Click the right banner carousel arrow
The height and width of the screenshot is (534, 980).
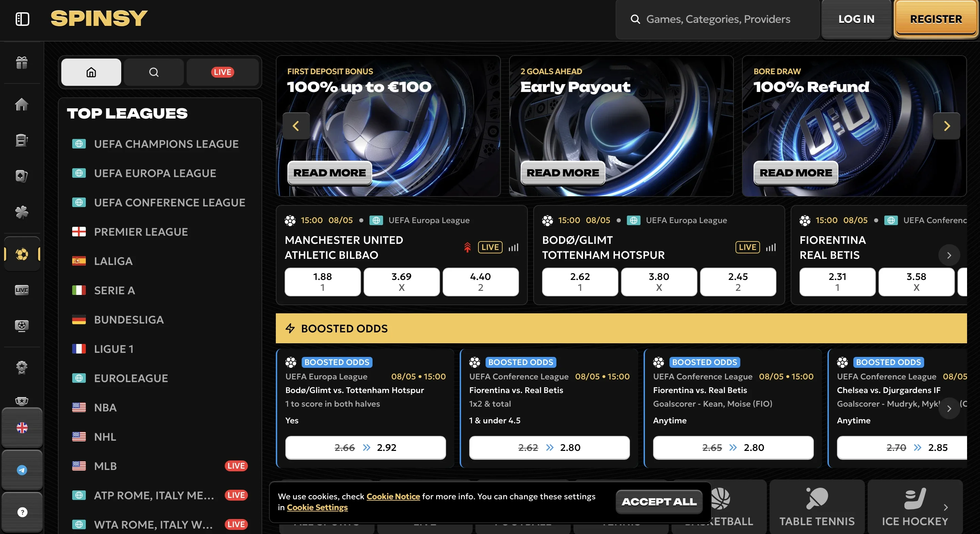pos(947,126)
